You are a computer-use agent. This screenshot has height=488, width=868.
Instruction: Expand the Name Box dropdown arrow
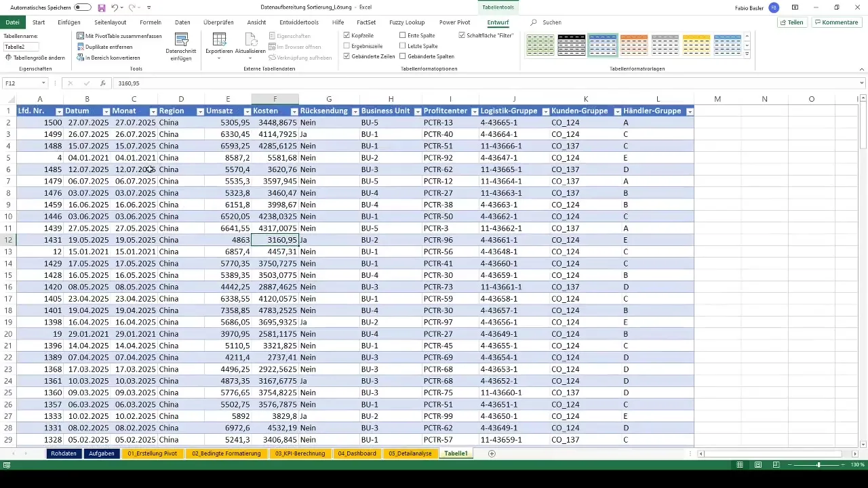tap(43, 83)
